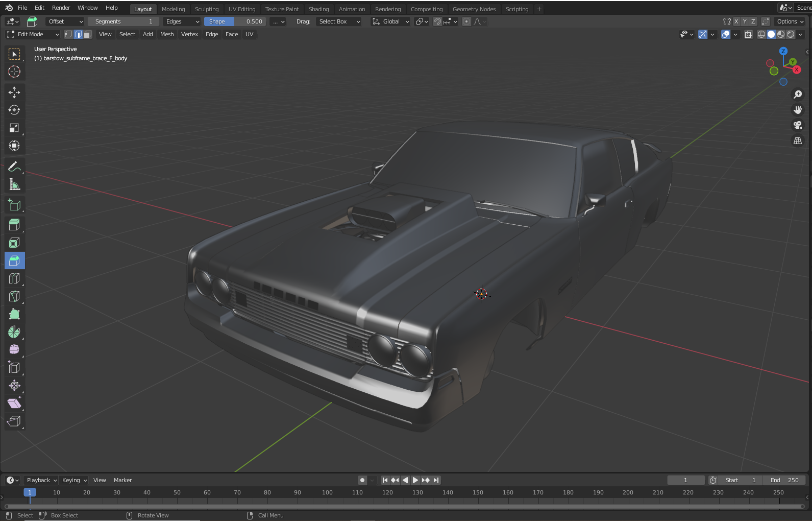Enable Y axis mirror

point(745,21)
